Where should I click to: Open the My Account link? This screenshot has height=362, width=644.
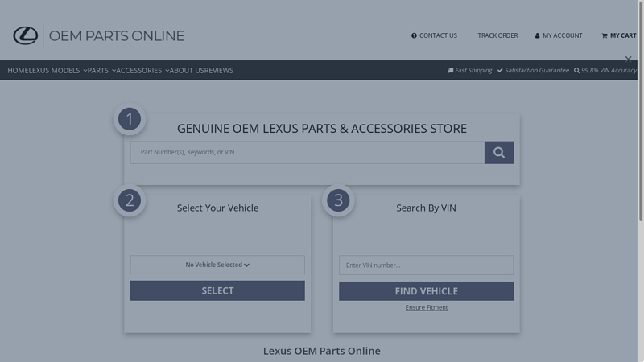pos(562,35)
